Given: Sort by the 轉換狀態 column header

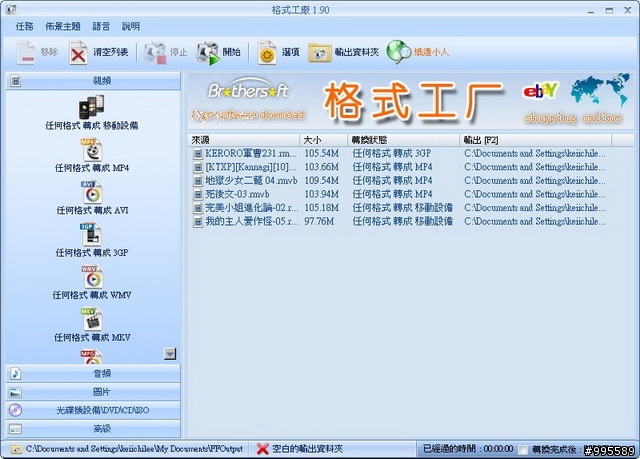Looking at the screenshot, I should coord(403,140).
